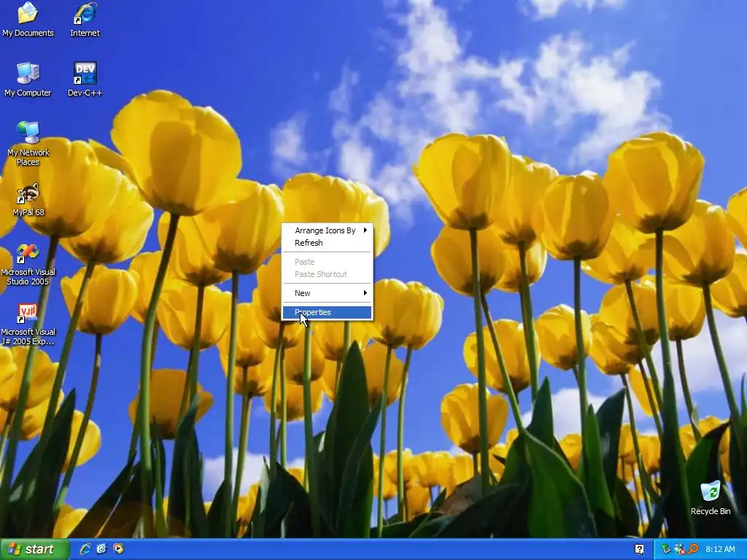Click the Outlook Express Quick Launch icon

click(101, 548)
